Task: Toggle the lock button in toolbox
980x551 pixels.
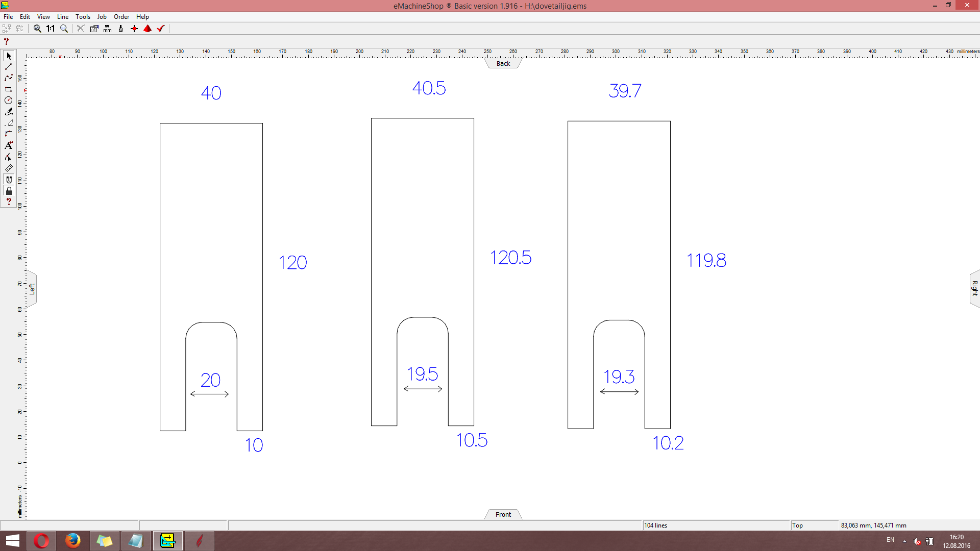Action: click(x=8, y=191)
